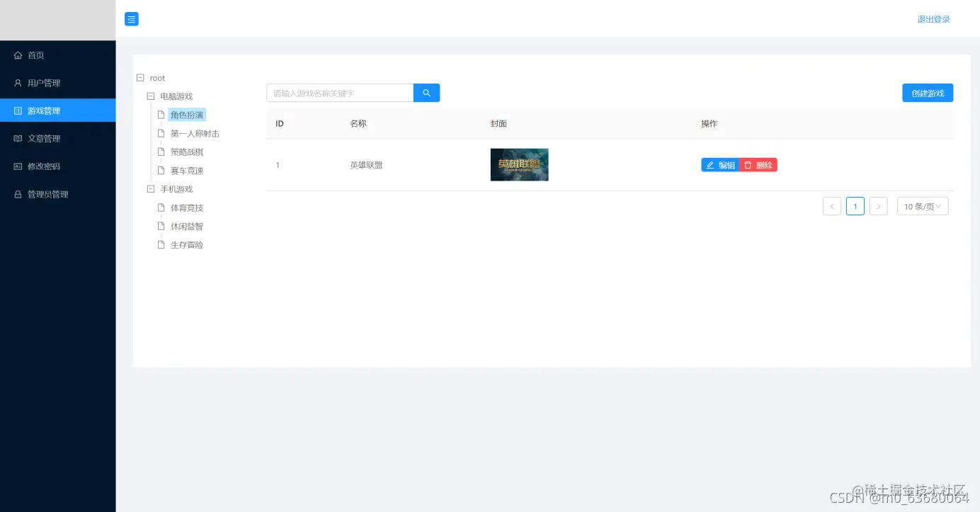
Task: Click the 修改密码 sidebar icon
Action: (x=16, y=166)
